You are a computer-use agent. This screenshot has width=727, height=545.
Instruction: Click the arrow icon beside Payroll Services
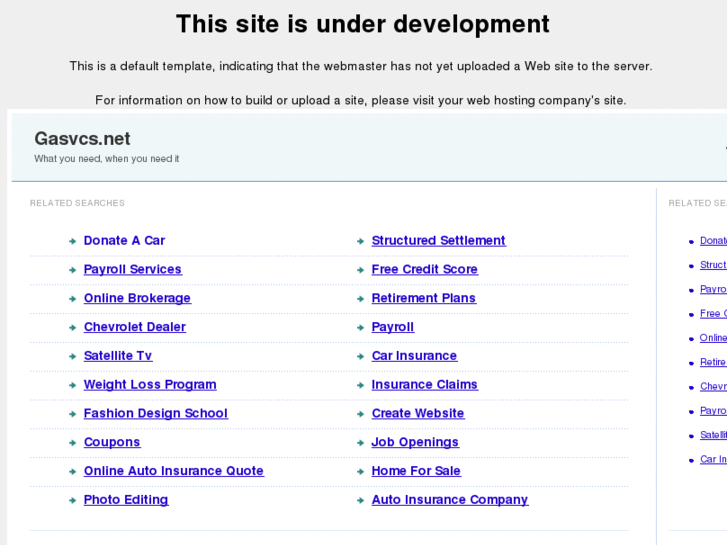pyautogui.click(x=72, y=270)
